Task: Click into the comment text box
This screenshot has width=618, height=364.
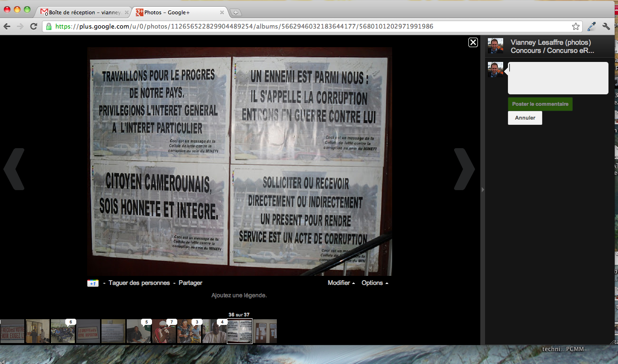Action: click(x=557, y=78)
